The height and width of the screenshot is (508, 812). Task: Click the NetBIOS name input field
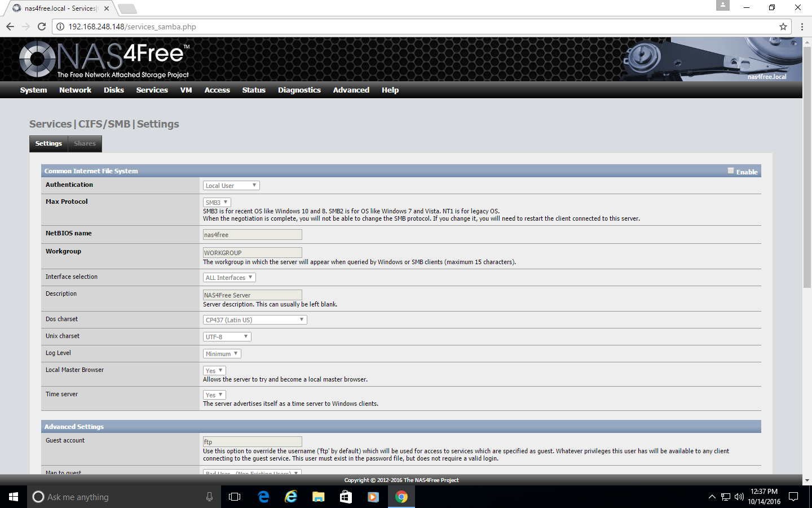click(252, 235)
